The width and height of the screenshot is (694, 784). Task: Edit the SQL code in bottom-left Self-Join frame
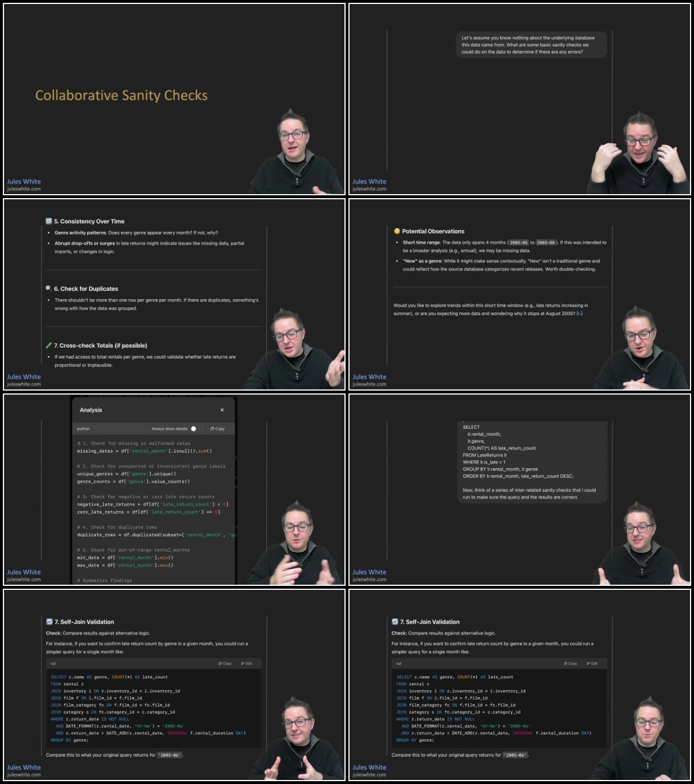coord(246,664)
